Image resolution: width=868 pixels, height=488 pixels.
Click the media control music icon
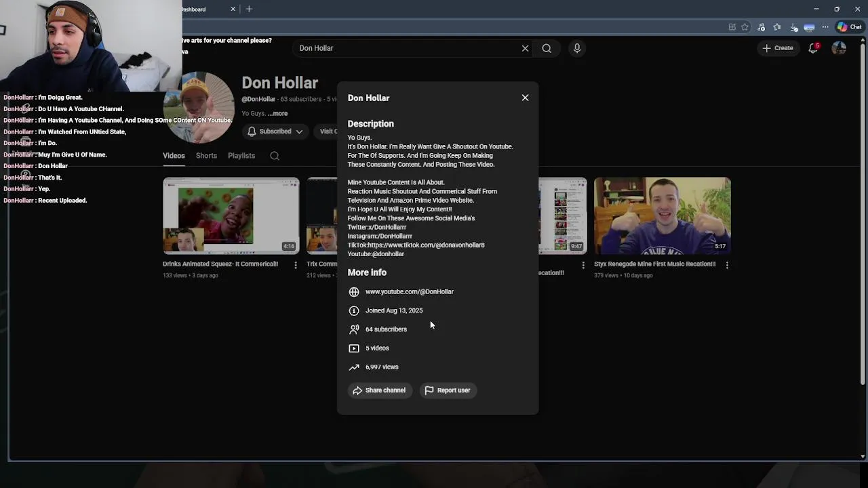761,27
